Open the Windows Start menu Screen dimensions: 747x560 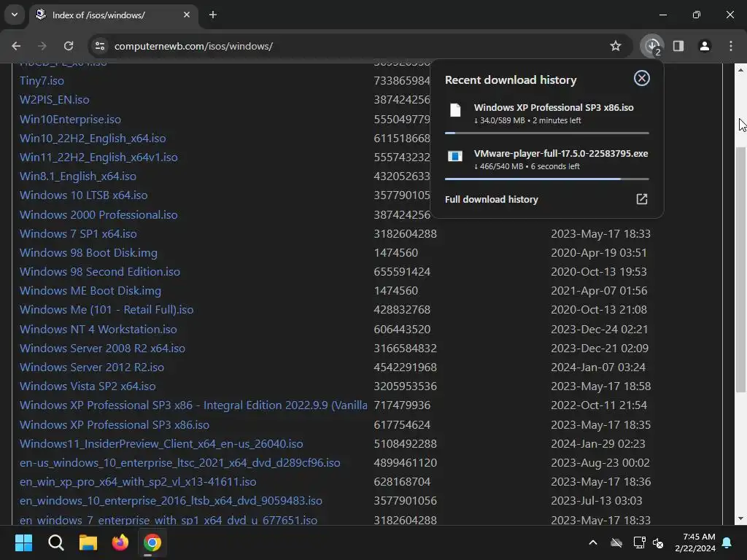(23, 542)
